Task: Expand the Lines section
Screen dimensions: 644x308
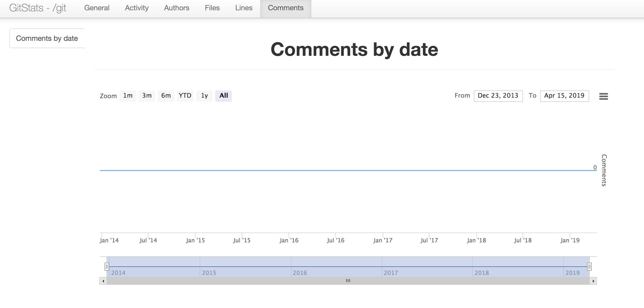Action: coord(242,8)
